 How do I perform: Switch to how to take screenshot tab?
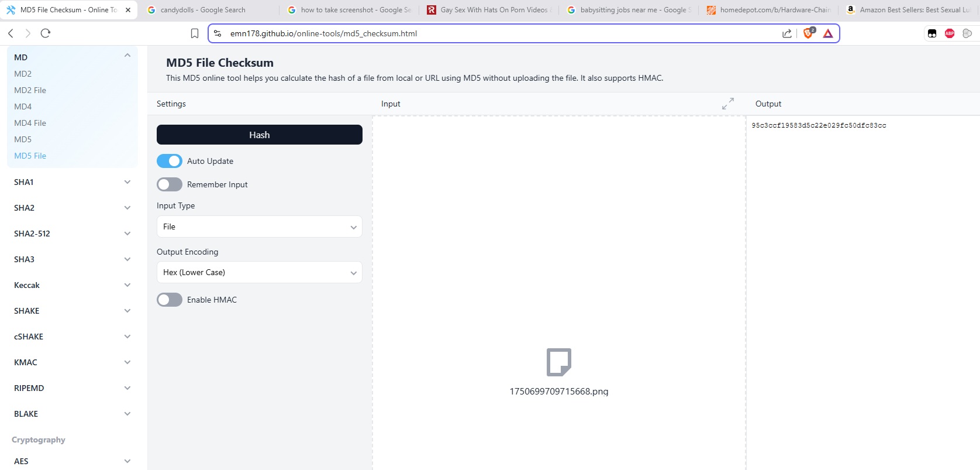pyautogui.click(x=350, y=10)
